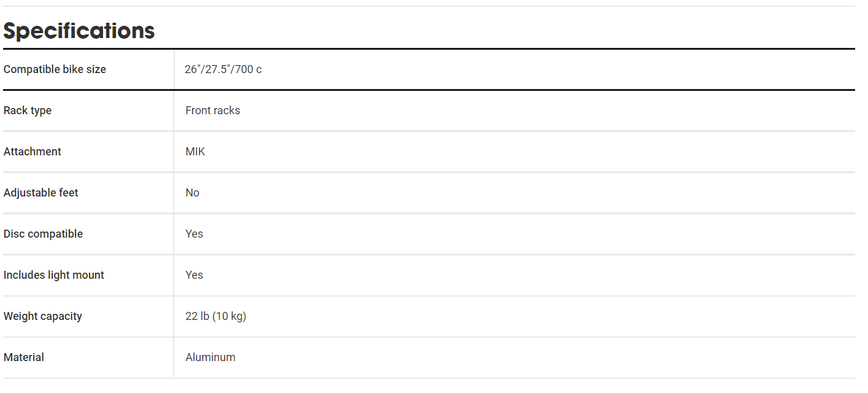The height and width of the screenshot is (393, 868).
Task: Click the Specifications heading
Action: pyautogui.click(x=79, y=30)
